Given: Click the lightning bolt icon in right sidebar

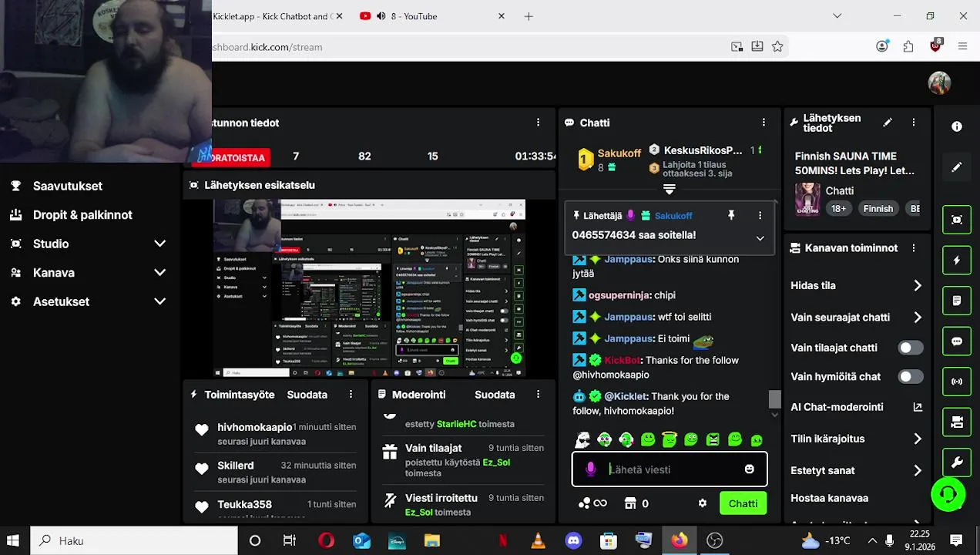Looking at the screenshot, I should click(x=957, y=261).
